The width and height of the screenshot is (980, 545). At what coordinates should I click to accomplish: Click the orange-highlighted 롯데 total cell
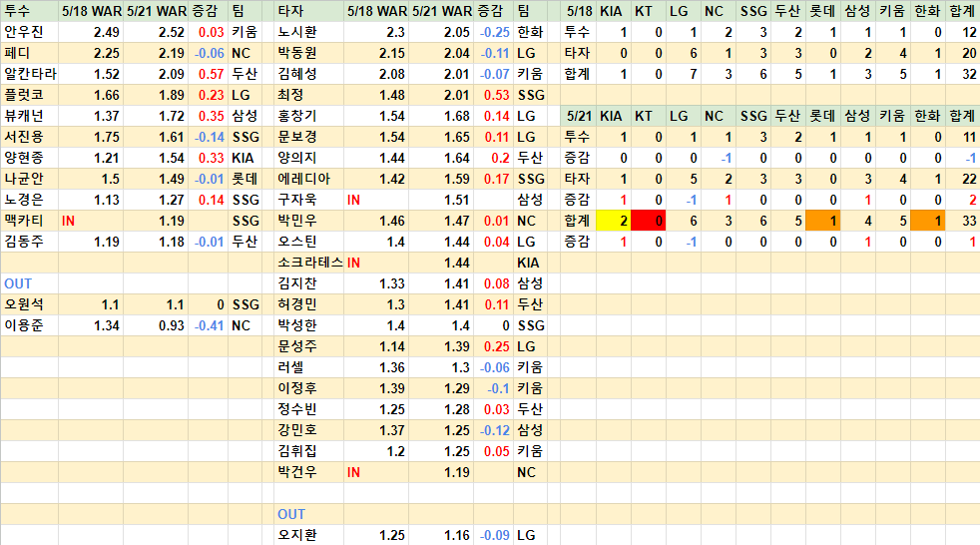tap(822, 221)
